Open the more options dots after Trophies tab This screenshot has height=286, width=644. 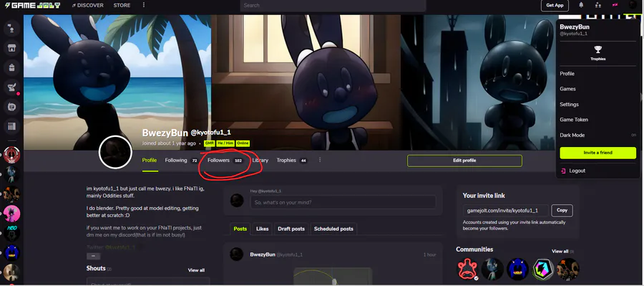click(x=320, y=160)
